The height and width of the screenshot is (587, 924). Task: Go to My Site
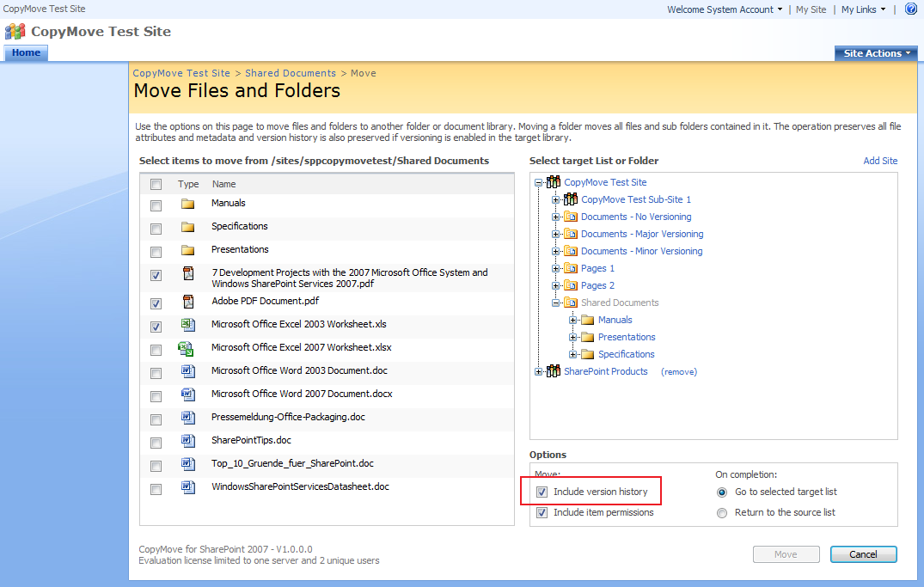(x=811, y=9)
